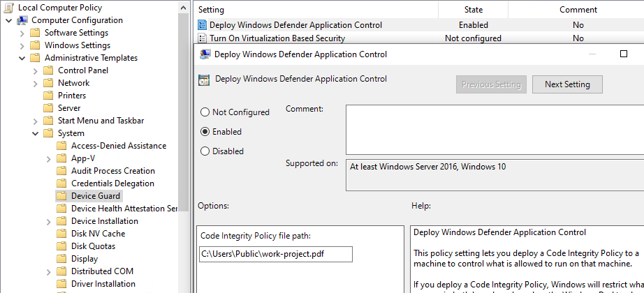
Task: Maximize the Deploy Windows Defender dialog
Action: (624, 54)
